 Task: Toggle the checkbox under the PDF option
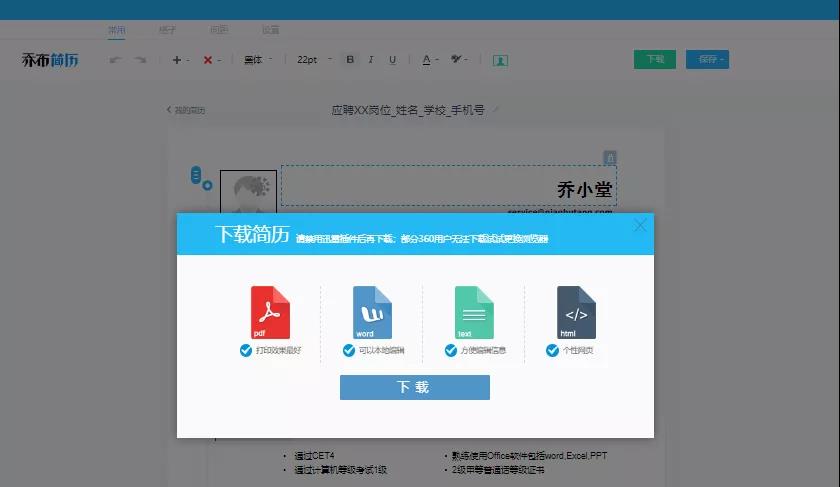tap(246, 350)
